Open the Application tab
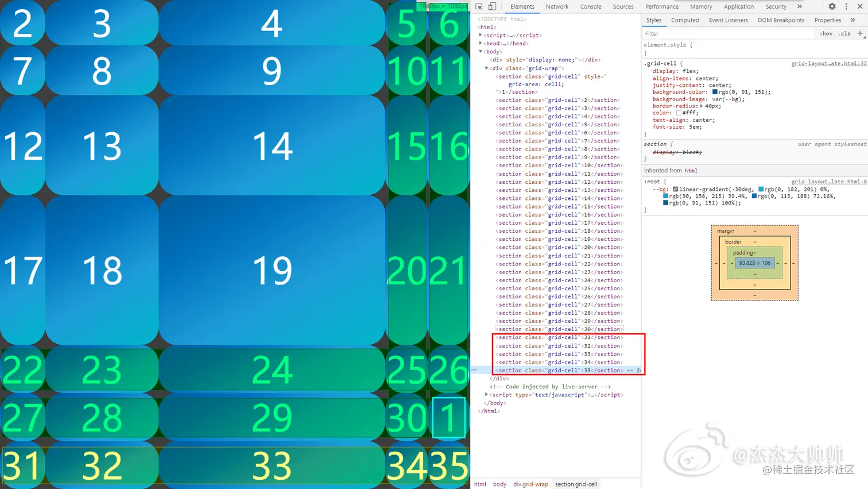Screen dimensions: 868x489 (739, 7)
